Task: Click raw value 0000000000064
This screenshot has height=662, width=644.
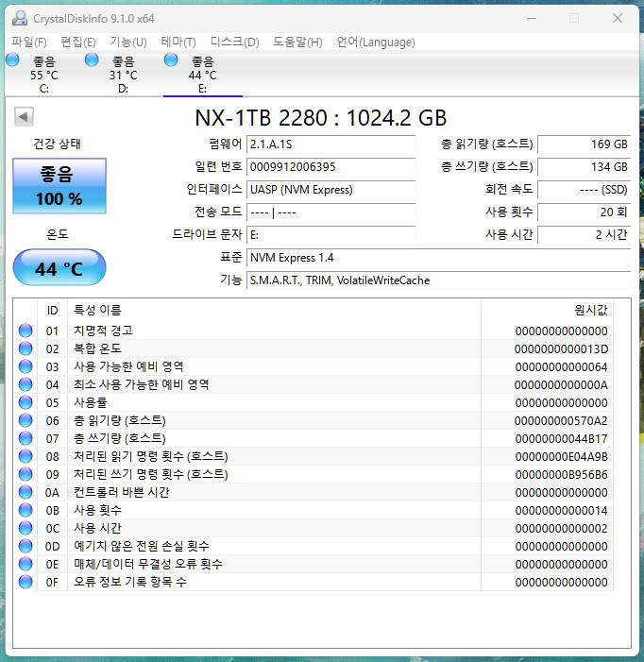Action: pos(561,367)
